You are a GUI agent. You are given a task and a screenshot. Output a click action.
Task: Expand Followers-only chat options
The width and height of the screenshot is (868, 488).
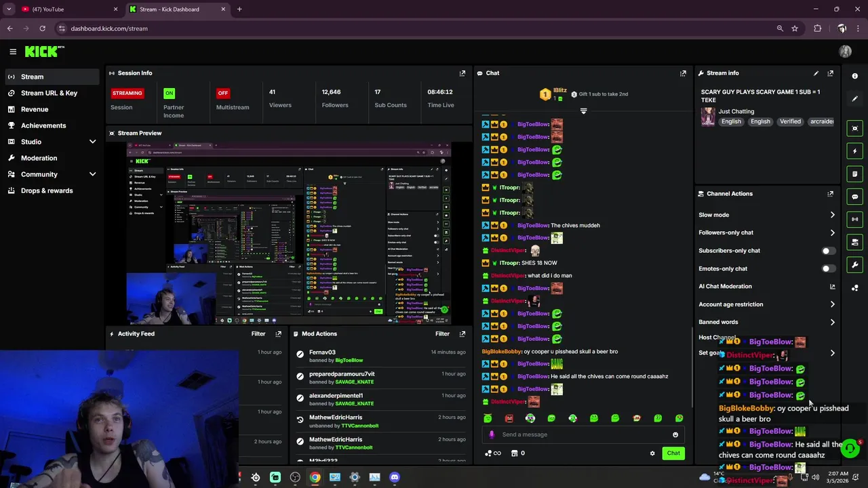point(832,232)
